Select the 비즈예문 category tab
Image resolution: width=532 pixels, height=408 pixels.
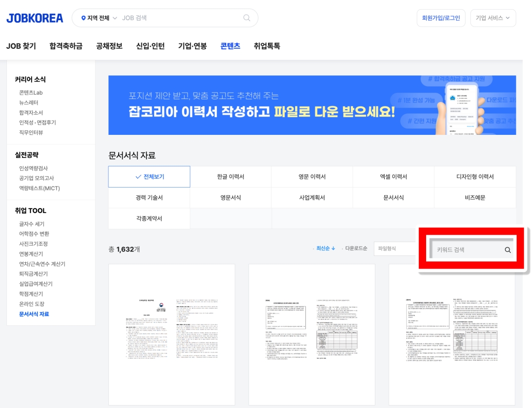[475, 197]
